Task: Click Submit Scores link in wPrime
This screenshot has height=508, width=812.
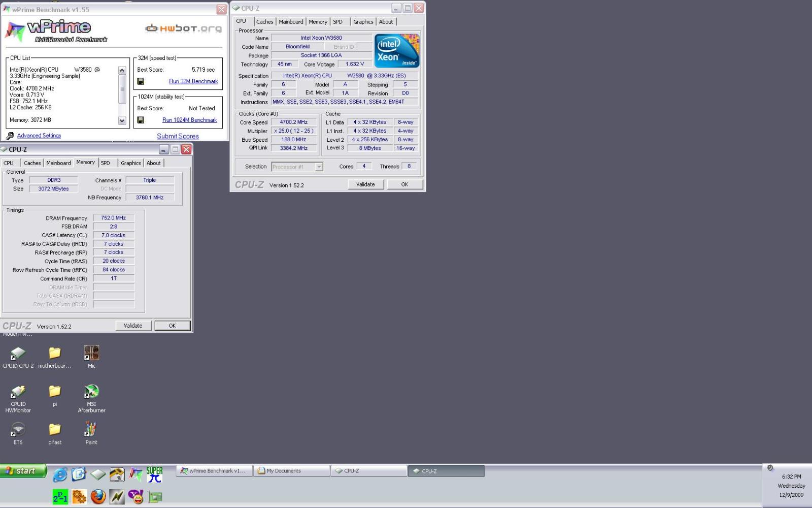Action: [178, 136]
